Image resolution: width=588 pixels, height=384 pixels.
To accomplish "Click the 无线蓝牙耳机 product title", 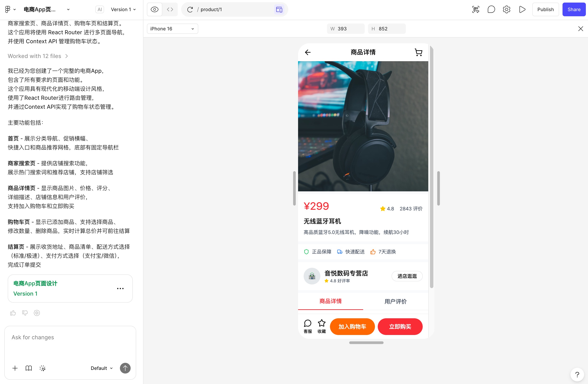I will click(x=322, y=221).
